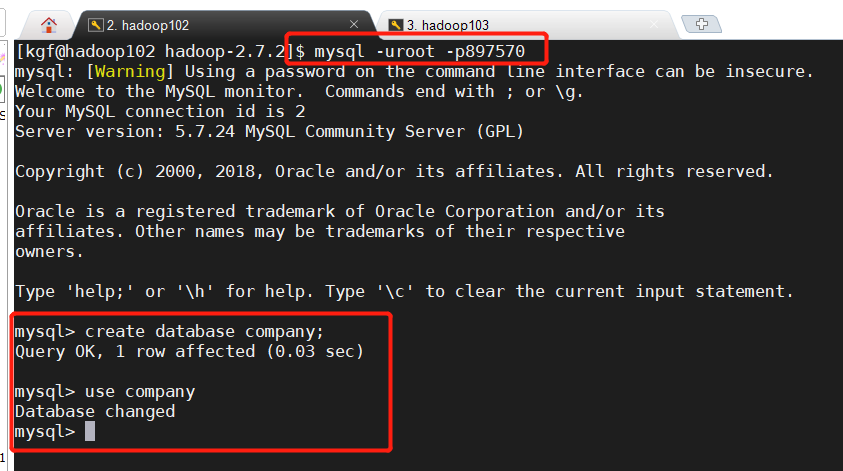843x471 pixels.
Task: Click the 'use company' command line
Action: (x=105, y=392)
